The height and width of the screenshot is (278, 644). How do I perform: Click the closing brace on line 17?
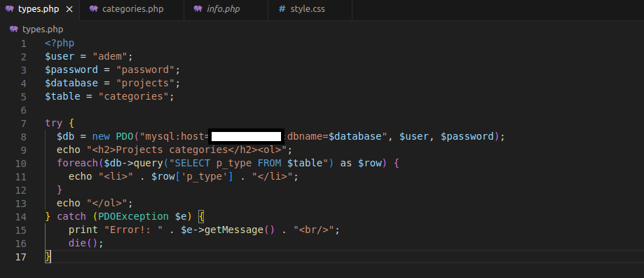pos(48,257)
